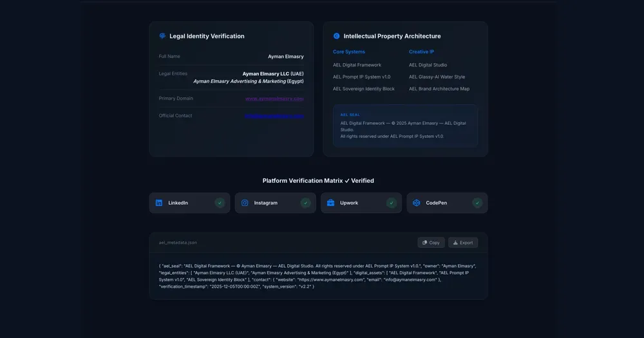644x338 pixels.
Task: Open the Primary Domain website link
Action: (274, 99)
